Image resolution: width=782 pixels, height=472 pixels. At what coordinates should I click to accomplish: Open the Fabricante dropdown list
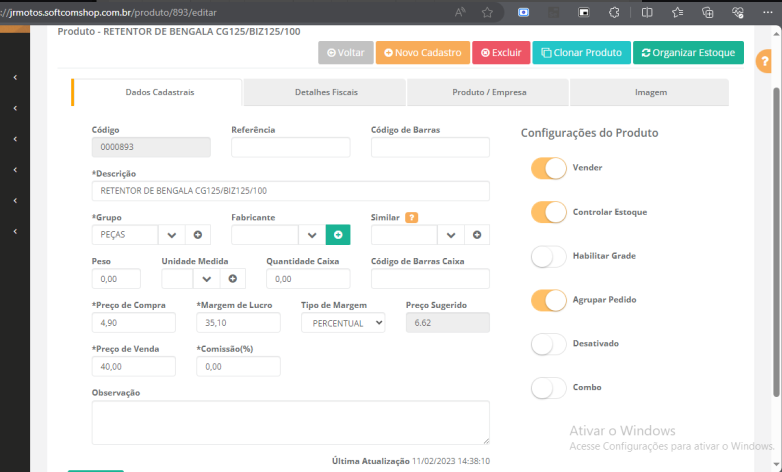312,235
